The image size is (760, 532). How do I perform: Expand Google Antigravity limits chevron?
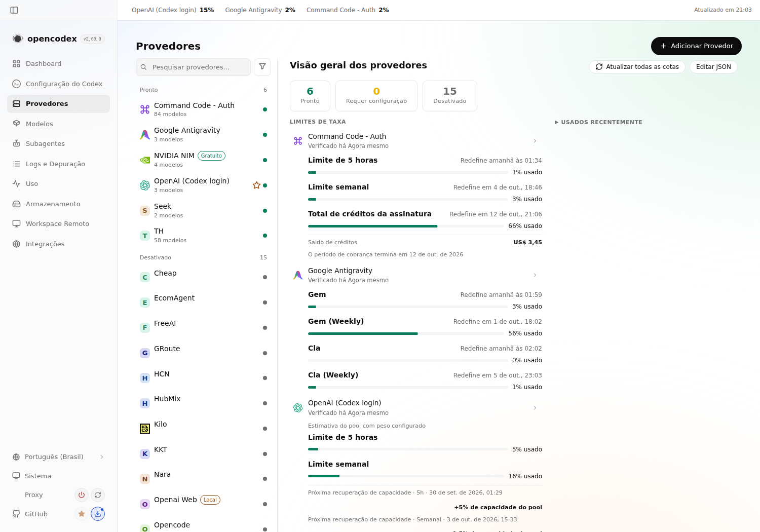(535, 275)
